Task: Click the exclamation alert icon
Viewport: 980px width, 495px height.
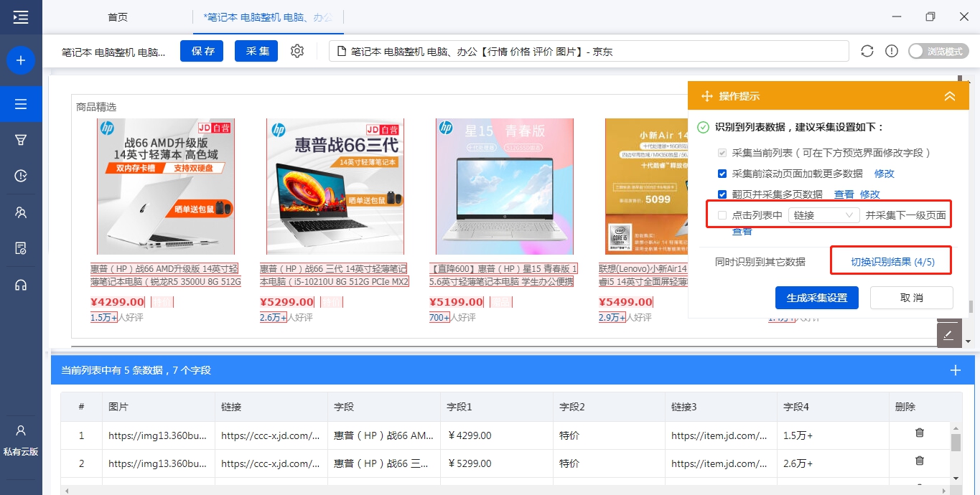Action: (892, 51)
